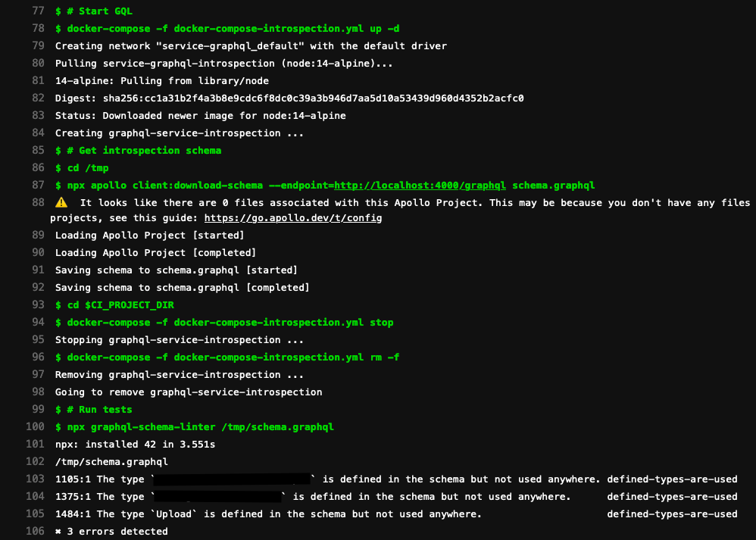The height and width of the screenshot is (540, 756).
Task: Click the first redacted type name on line 103
Action: pos(233,479)
